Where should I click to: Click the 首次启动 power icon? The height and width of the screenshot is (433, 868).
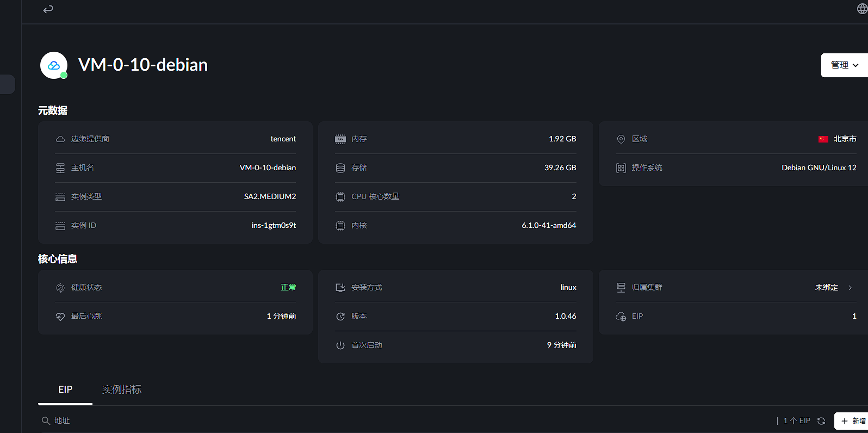tap(340, 345)
